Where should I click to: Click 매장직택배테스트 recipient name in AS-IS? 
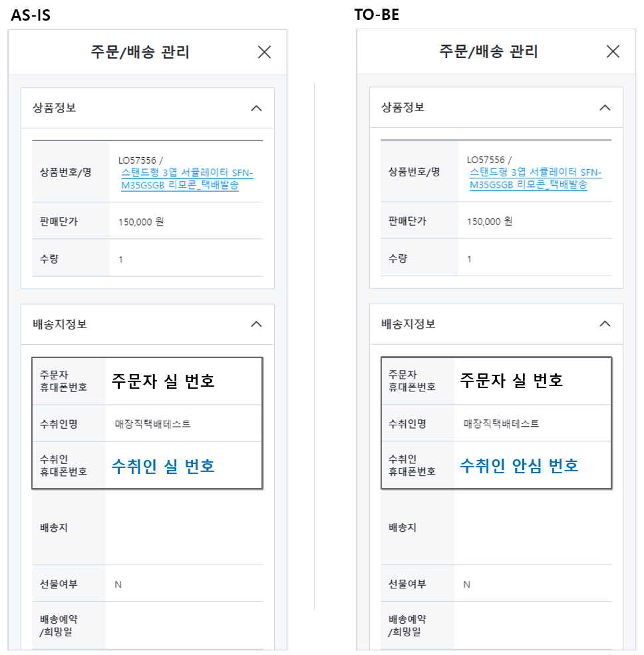(x=153, y=424)
